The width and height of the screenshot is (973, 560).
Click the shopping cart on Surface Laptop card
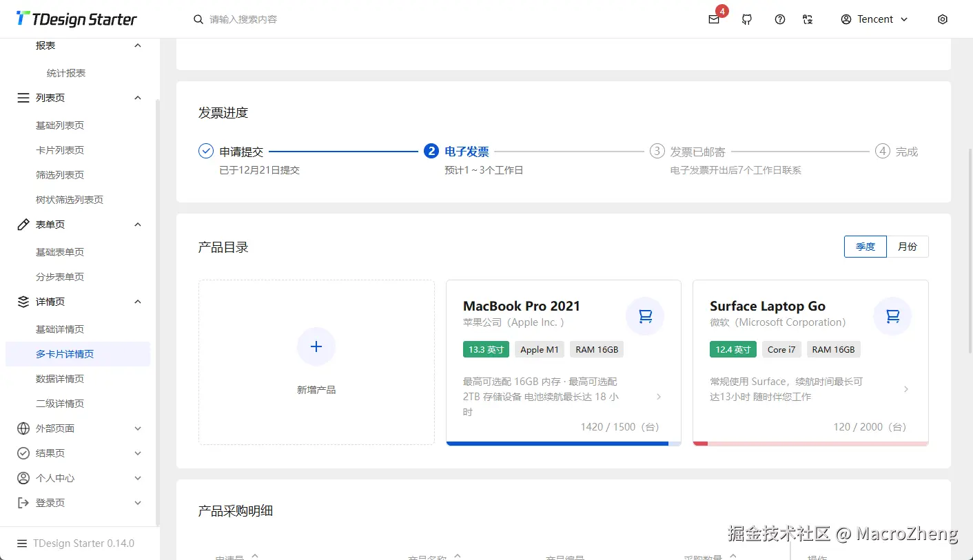[892, 316]
